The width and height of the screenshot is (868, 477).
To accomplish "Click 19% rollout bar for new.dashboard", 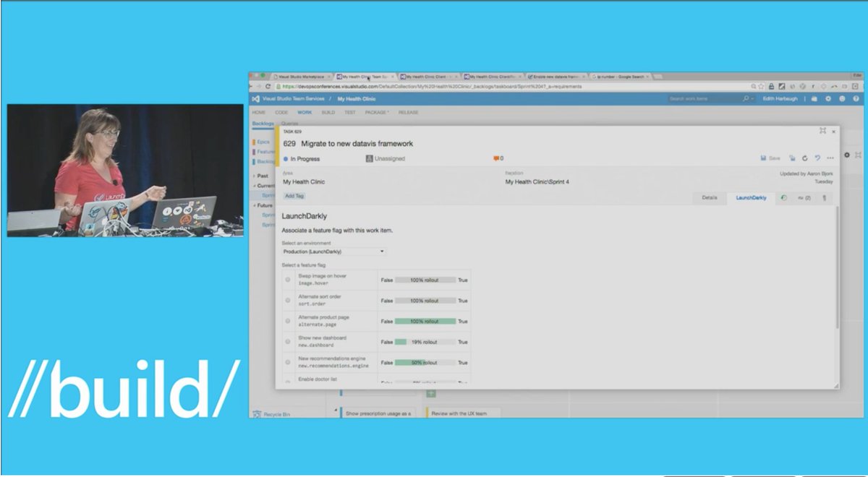I will (425, 342).
